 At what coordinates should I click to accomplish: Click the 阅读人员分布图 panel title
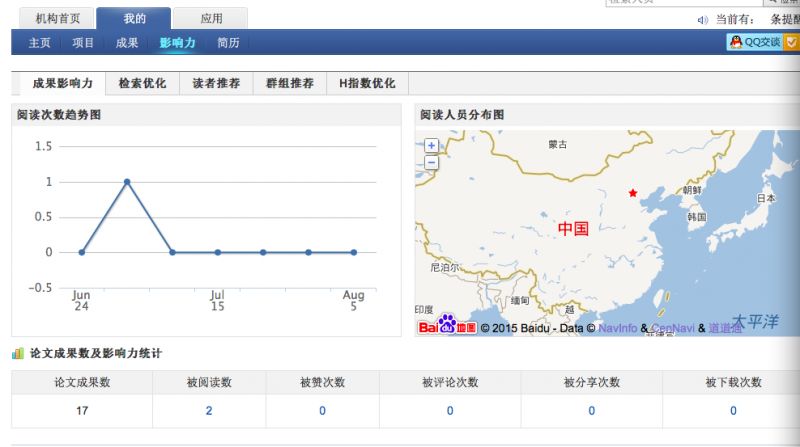coord(462,115)
